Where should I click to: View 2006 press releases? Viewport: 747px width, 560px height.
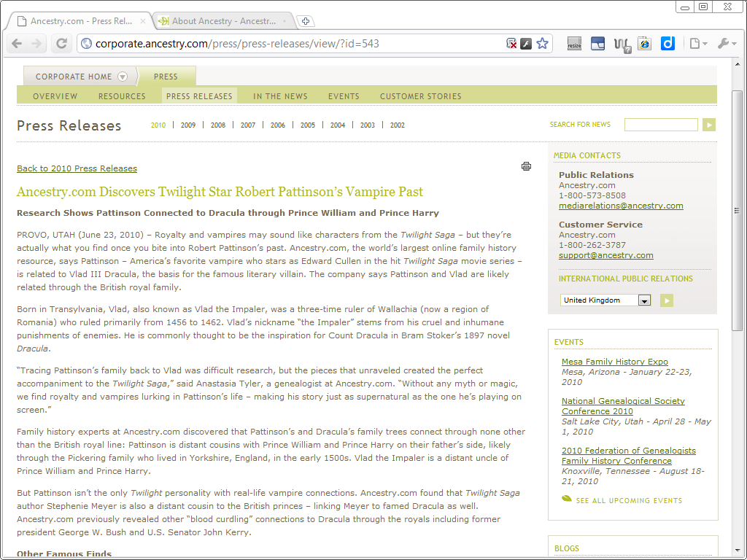[x=278, y=125]
